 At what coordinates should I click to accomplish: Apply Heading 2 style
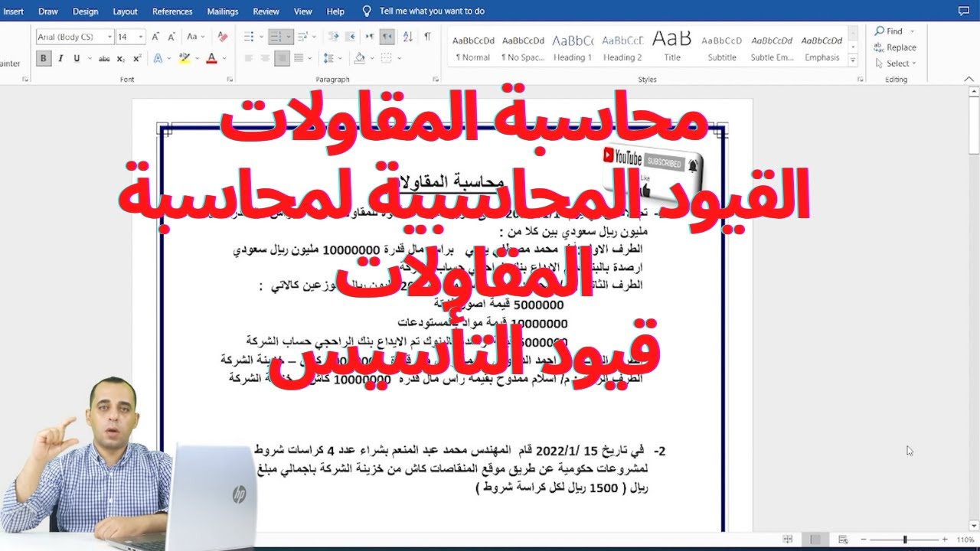point(622,47)
